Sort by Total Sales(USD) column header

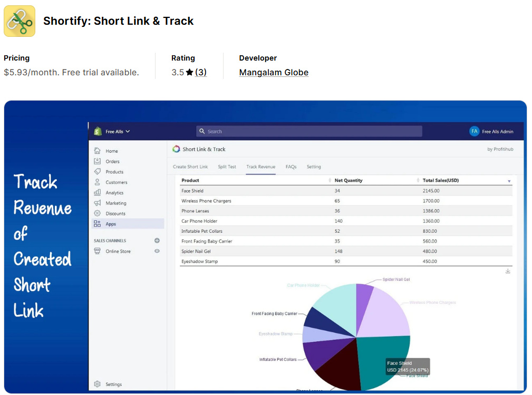click(440, 181)
